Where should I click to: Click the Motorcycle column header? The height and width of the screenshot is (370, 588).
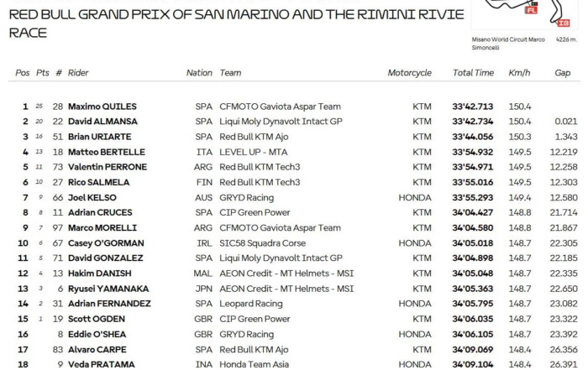click(x=410, y=73)
